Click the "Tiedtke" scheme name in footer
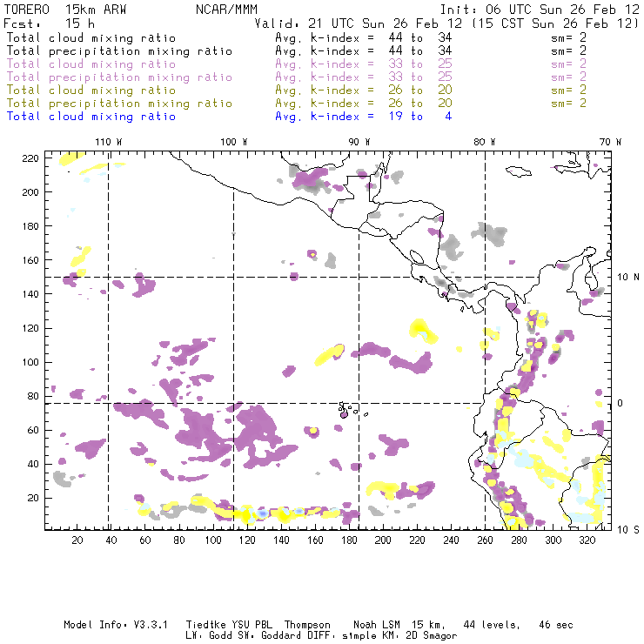 point(206,625)
